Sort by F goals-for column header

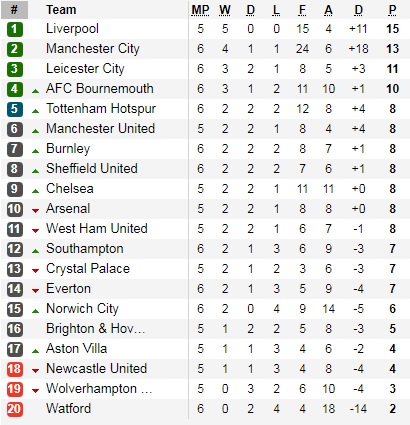point(302,10)
